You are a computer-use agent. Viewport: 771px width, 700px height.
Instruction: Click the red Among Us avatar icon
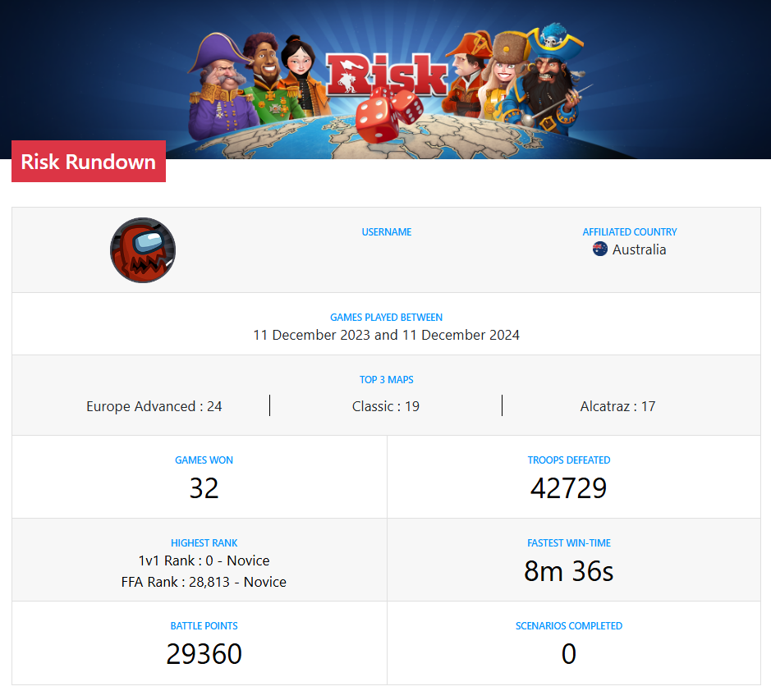143,250
